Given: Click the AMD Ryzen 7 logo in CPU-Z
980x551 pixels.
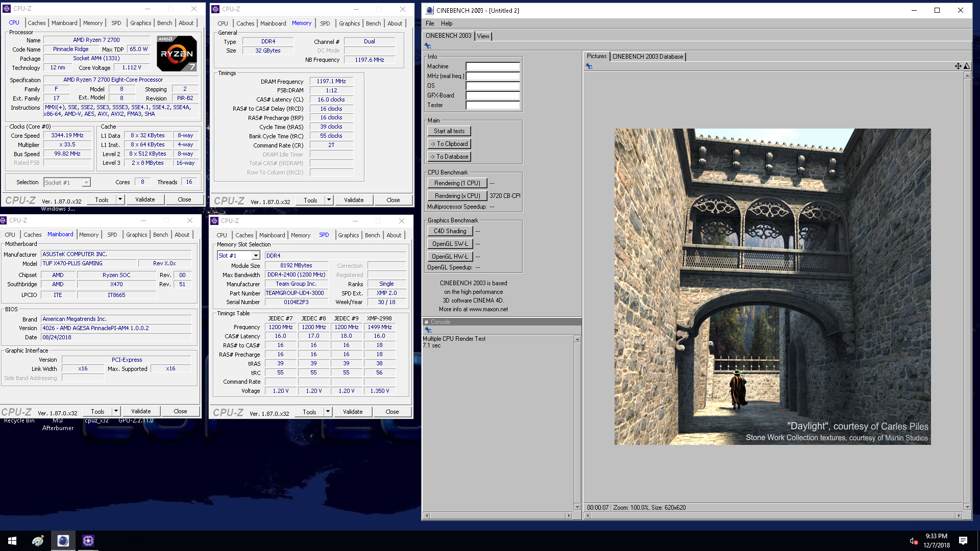Looking at the screenshot, I should coord(177,53).
